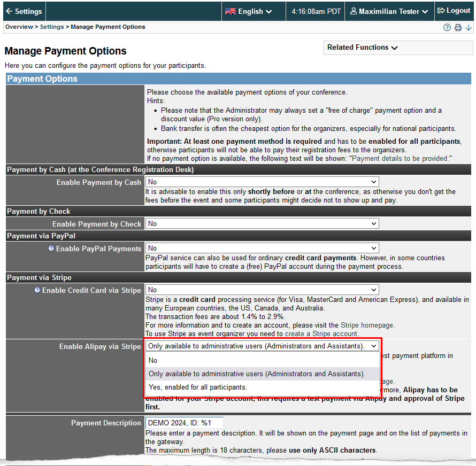Image resolution: width=476 pixels, height=466 pixels.
Task: Click help icon beside Enable PayPal Payments
Action: pos(51,248)
